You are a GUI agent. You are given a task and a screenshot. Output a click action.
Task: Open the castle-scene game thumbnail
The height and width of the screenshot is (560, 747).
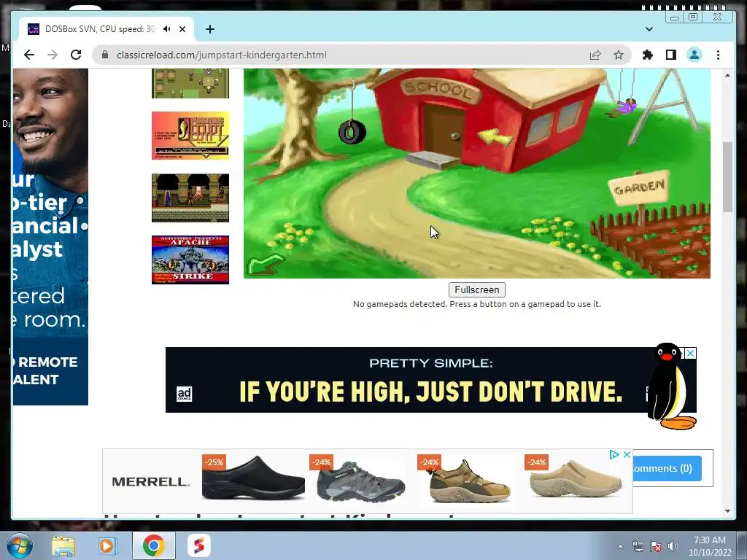pyautogui.click(x=190, y=198)
